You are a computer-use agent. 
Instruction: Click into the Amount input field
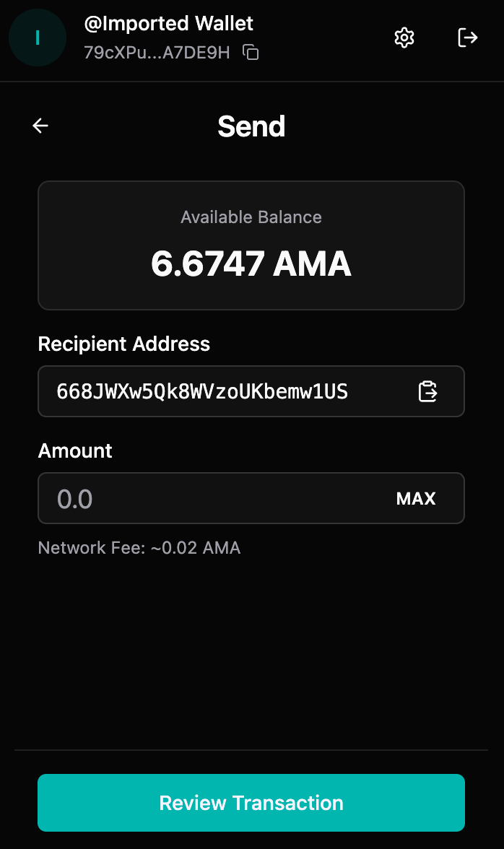point(209,498)
